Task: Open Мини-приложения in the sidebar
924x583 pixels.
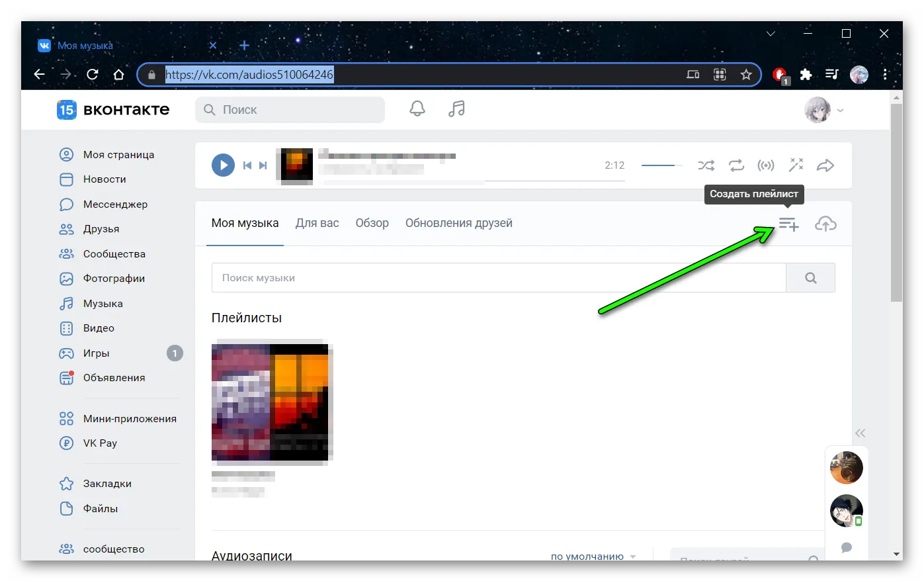Action: tap(130, 419)
